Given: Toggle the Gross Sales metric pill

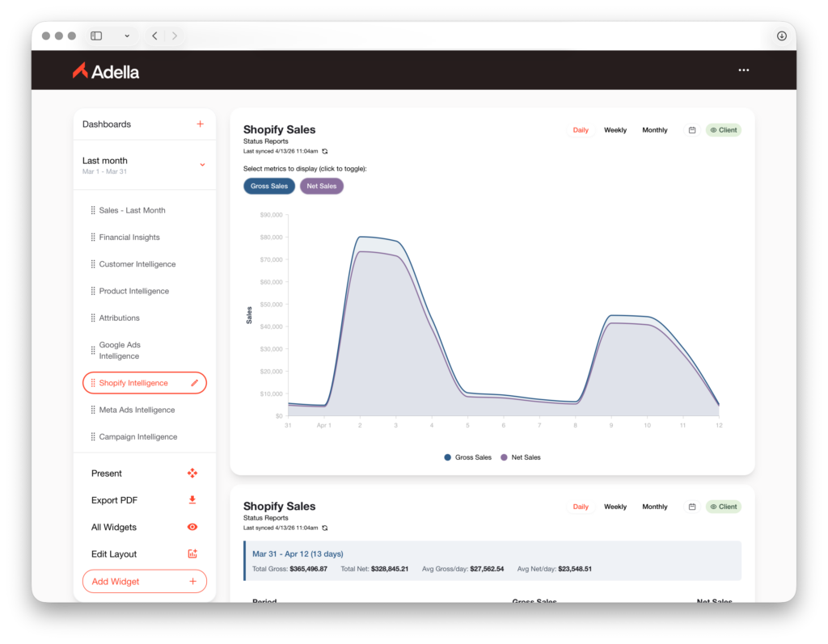Looking at the screenshot, I should coord(269,186).
